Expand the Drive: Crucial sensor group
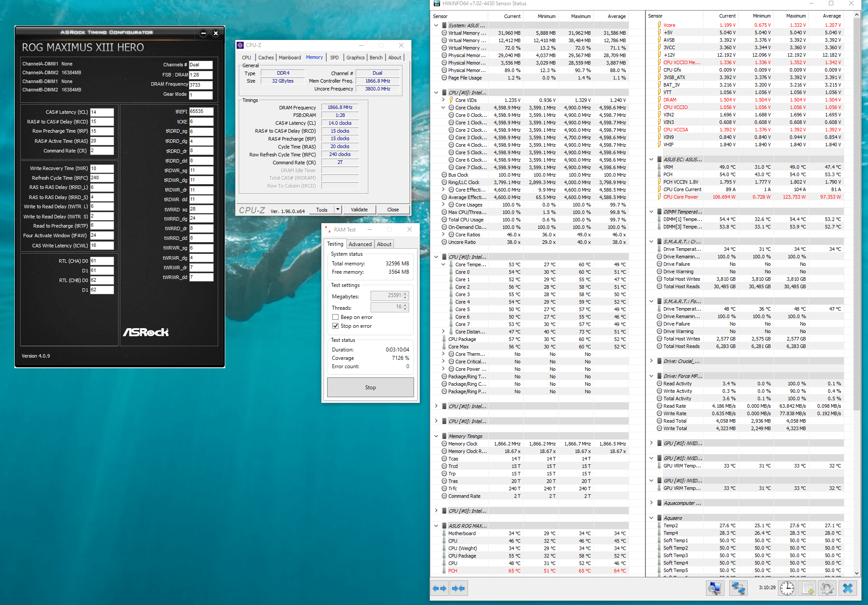The image size is (868, 605). click(x=651, y=361)
